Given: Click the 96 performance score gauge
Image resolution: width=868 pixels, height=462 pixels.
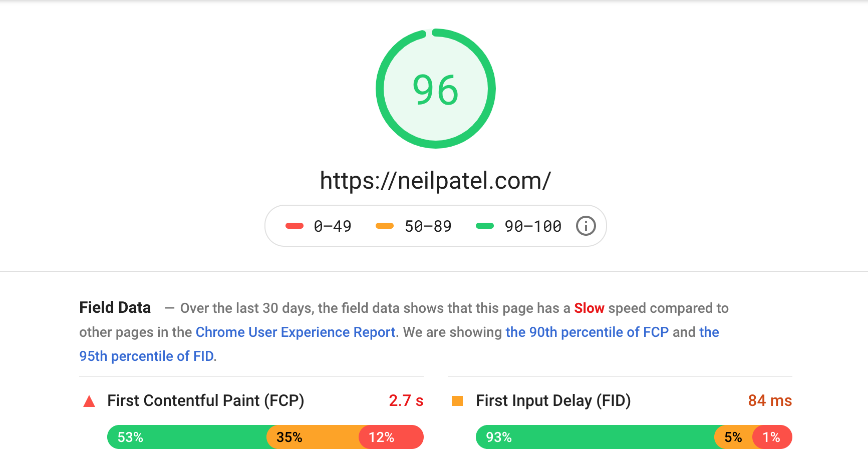Looking at the screenshot, I should (x=436, y=89).
